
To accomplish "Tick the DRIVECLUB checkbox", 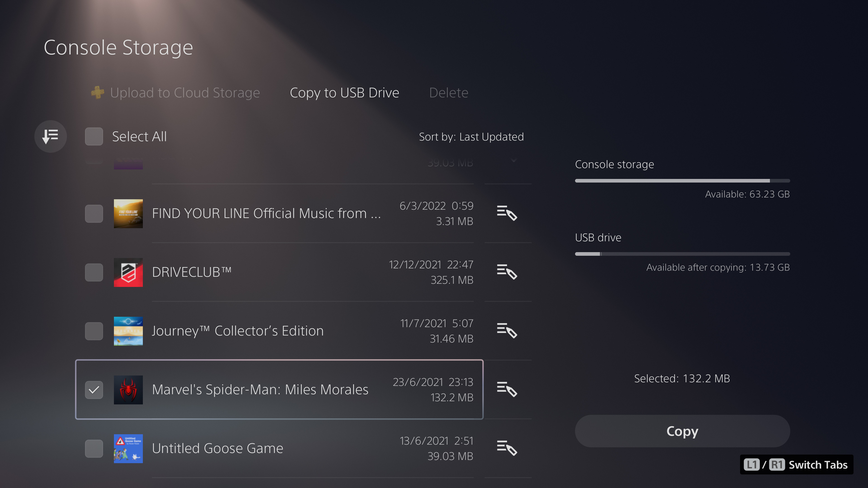I will click(x=94, y=272).
